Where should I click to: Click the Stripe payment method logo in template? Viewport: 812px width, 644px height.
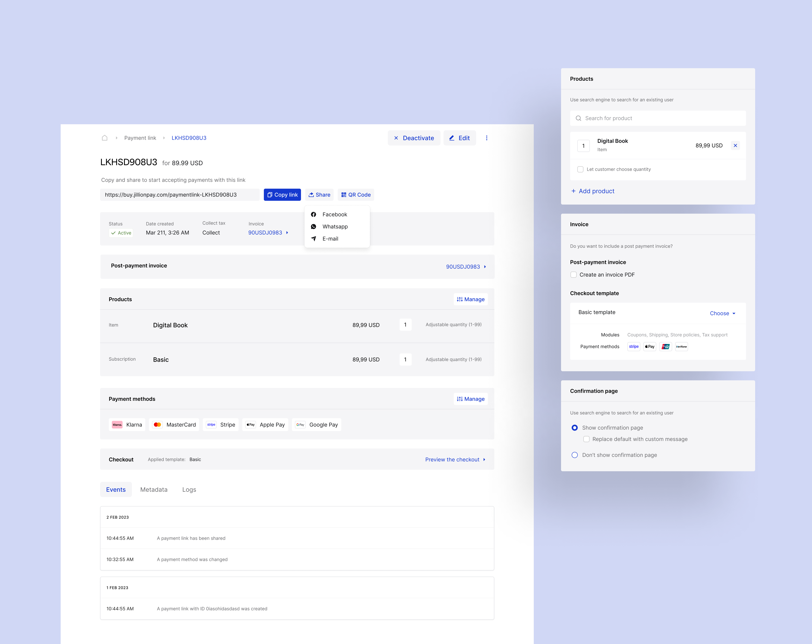pos(634,347)
